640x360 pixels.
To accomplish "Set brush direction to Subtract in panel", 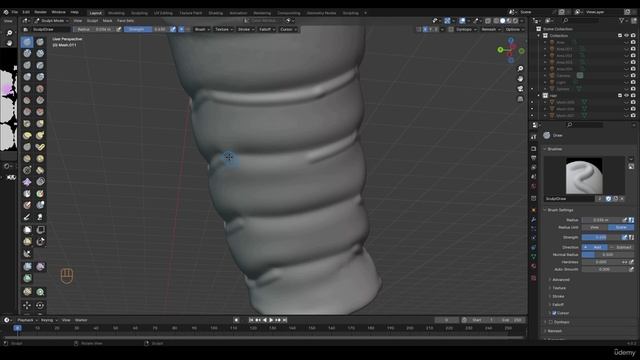I will click(621, 247).
